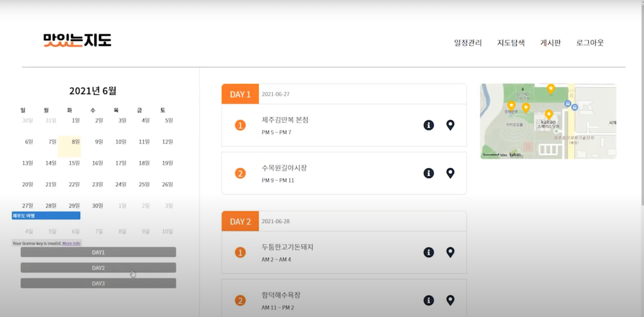Select date 27일 on calendar
The height and width of the screenshot is (317, 644).
28,206
